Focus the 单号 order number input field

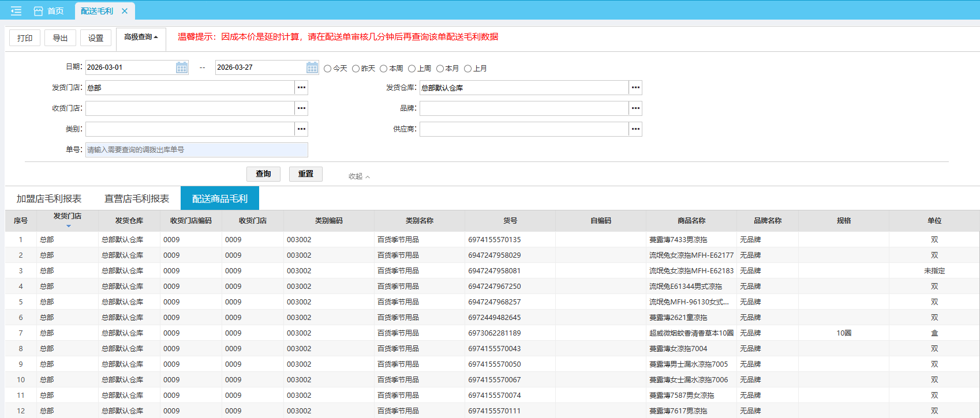coord(196,150)
